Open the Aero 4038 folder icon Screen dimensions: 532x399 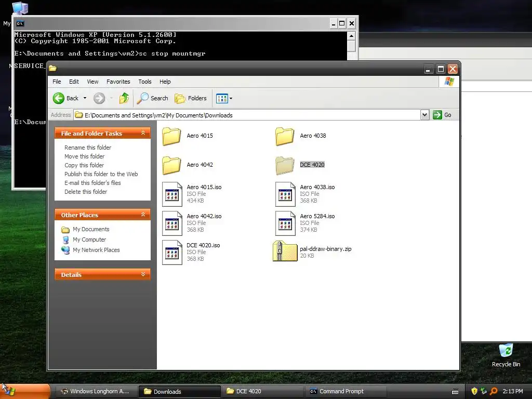(x=285, y=136)
